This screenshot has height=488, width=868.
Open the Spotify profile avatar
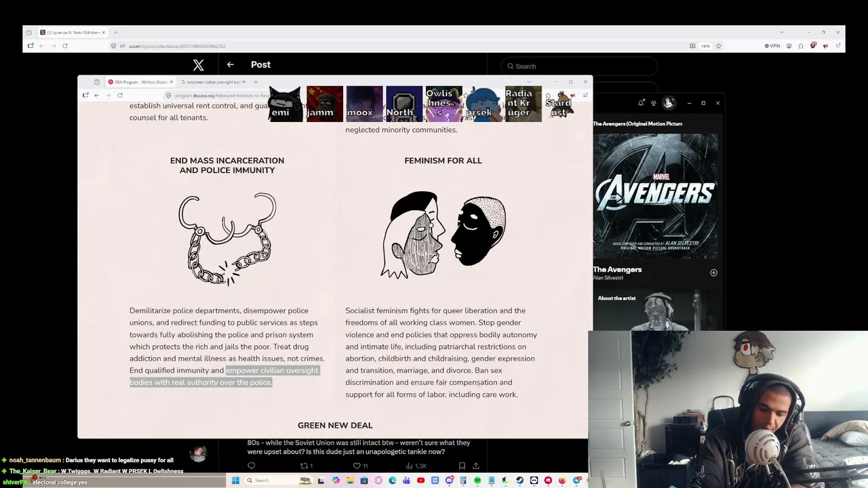click(x=669, y=103)
